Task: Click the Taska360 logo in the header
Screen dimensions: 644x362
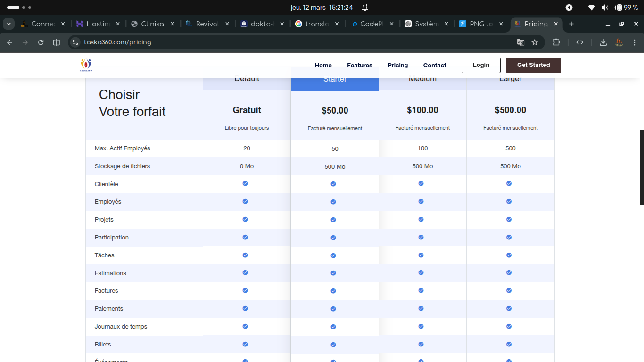Action: pos(86,65)
